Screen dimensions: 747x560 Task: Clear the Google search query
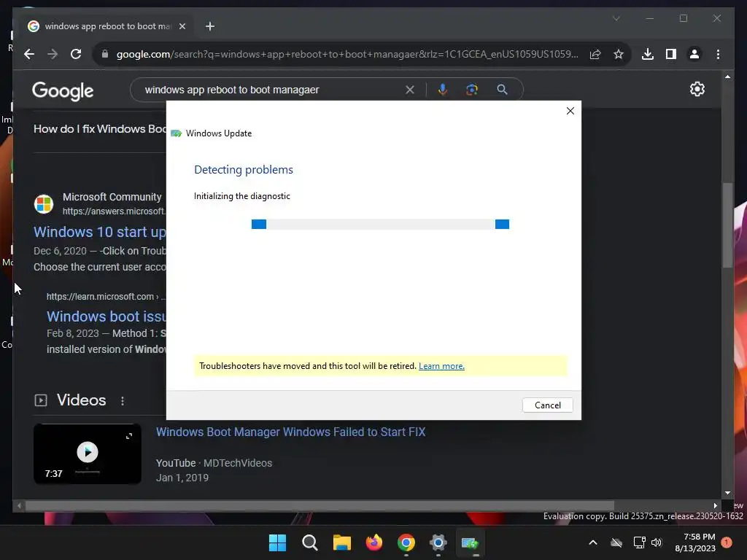[410, 90]
